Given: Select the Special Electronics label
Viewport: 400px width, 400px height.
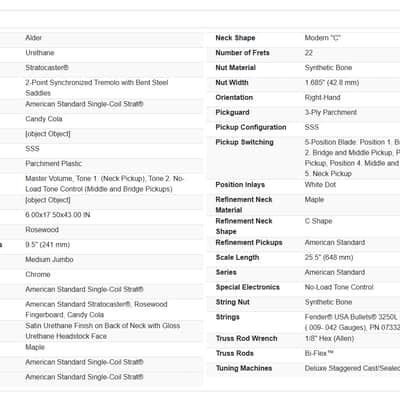Looking at the screenshot, I should 247,287.
